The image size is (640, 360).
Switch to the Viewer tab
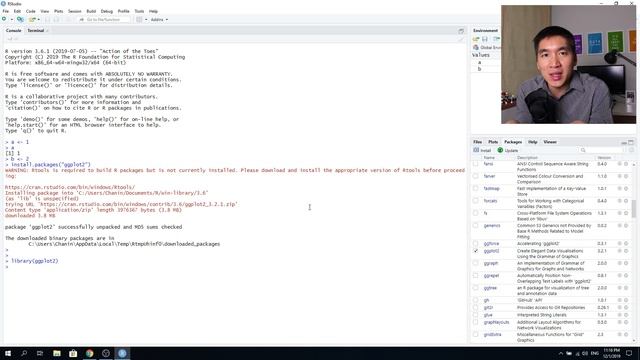(x=550, y=142)
